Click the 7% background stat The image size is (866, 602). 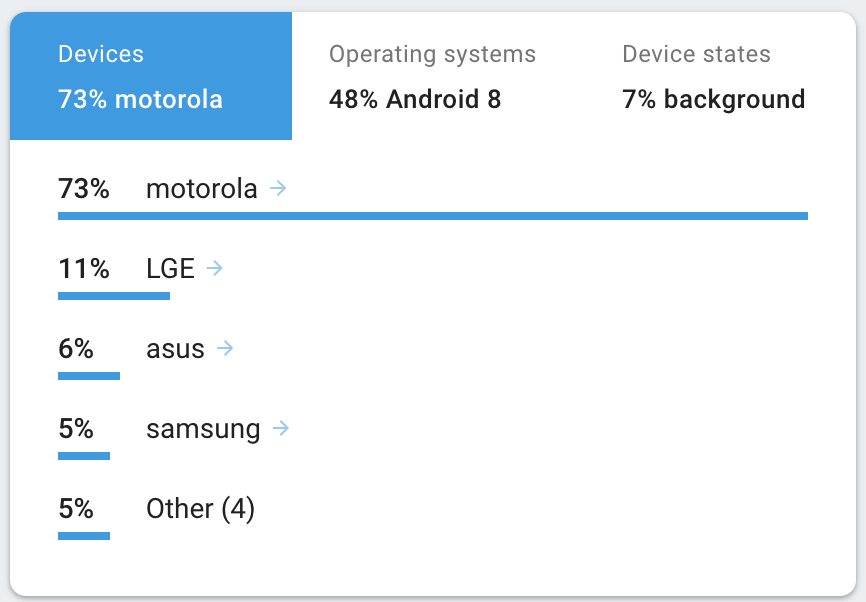click(713, 99)
